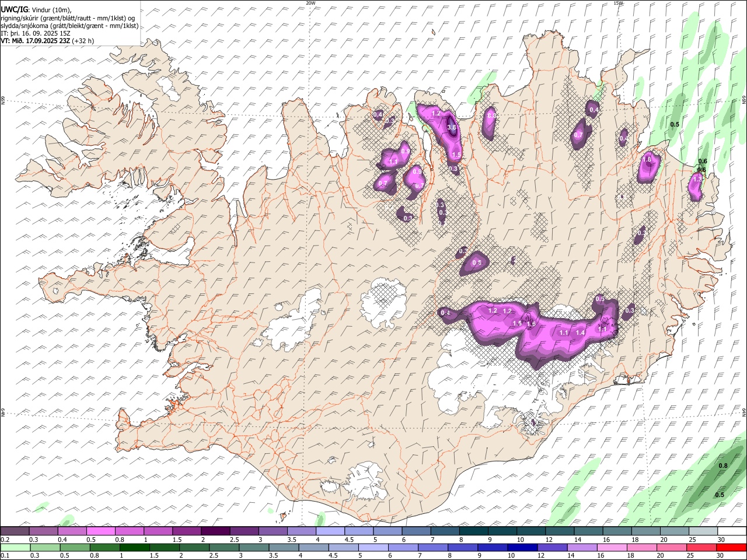Click the 1.8 snowfall value on the map
The height and width of the screenshot is (560, 747).
pyautogui.click(x=647, y=159)
